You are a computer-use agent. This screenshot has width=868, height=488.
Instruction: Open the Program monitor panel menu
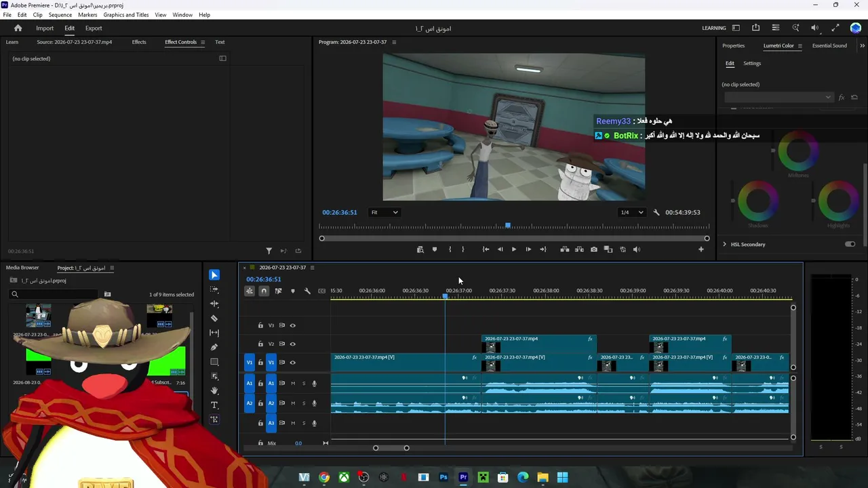pos(394,42)
